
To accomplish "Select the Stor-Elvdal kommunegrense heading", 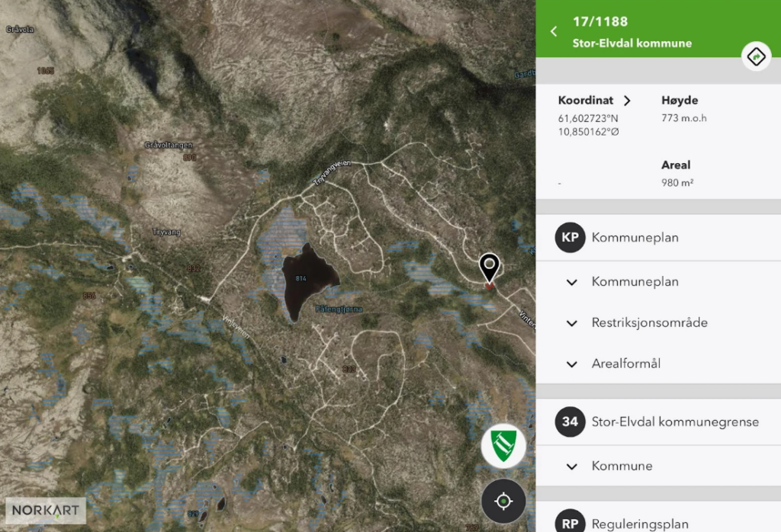I will coord(675,421).
